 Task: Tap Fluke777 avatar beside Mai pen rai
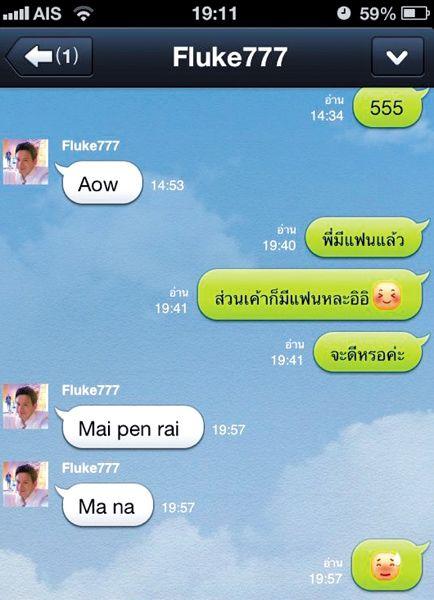click(26, 406)
